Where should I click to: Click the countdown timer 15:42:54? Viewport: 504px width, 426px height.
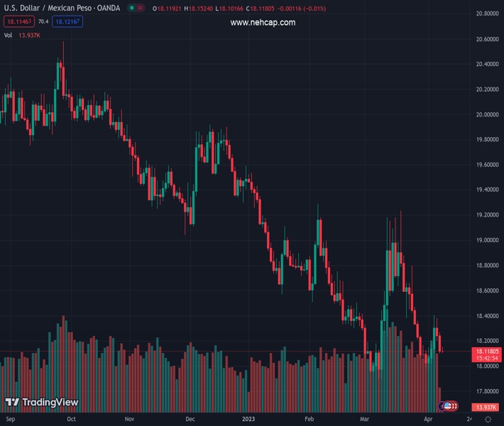tap(487, 358)
